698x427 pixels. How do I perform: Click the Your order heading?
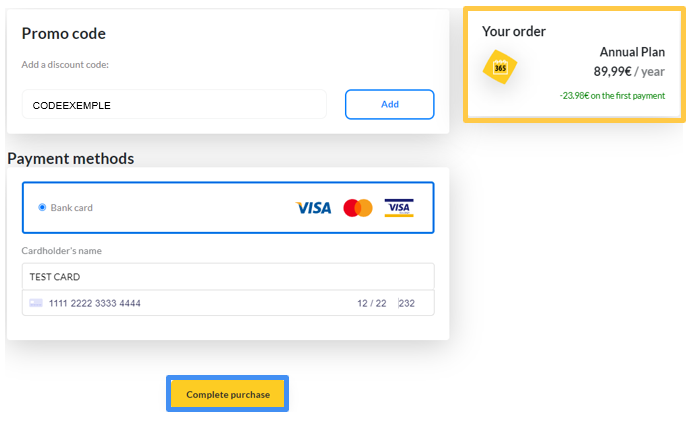[x=514, y=32]
